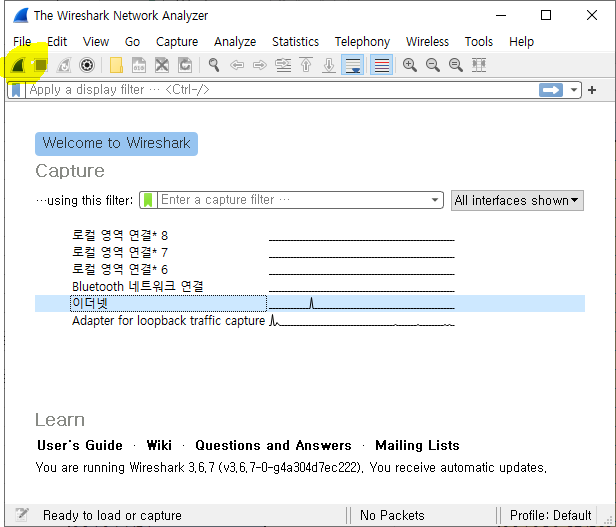Screen dimensions: 616x527
Task: Open the Telephony menu
Action: click(362, 42)
